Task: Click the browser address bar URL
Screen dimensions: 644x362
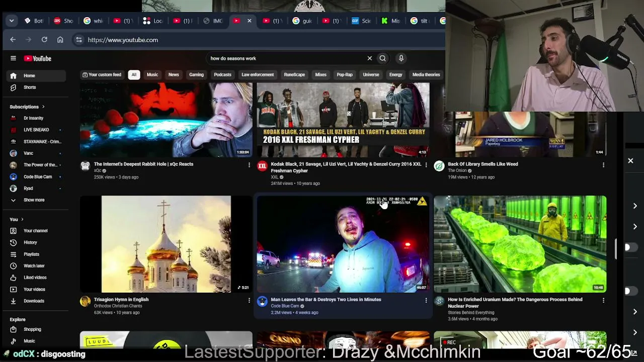Action: 123,40
